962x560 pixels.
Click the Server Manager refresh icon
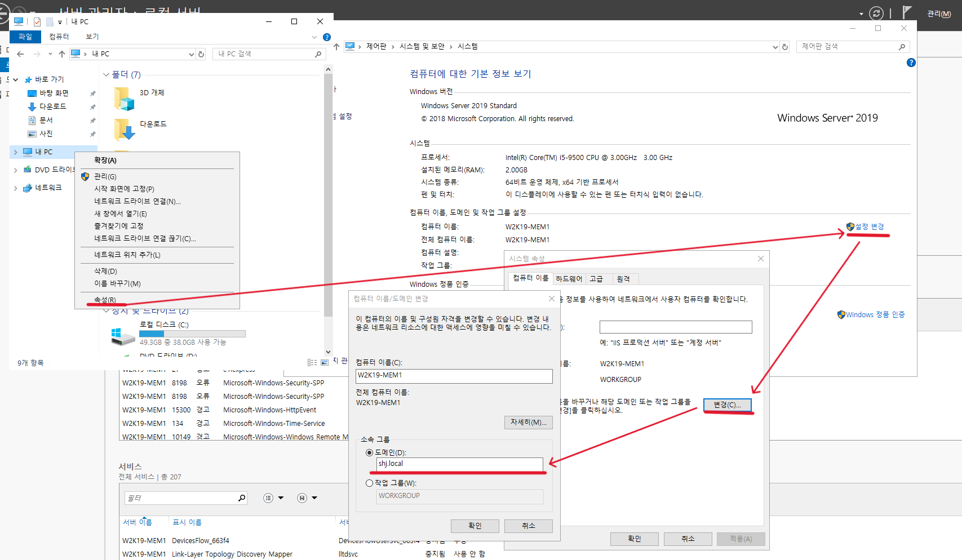876,13
